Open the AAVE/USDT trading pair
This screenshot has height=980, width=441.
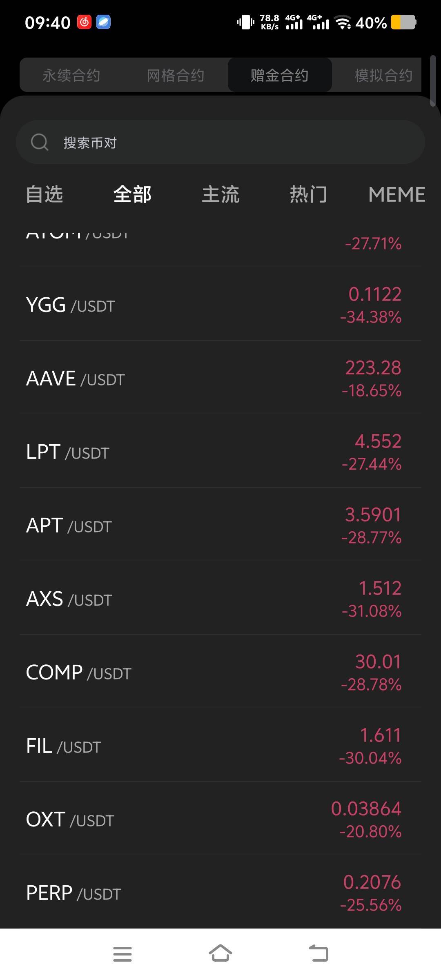point(220,378)
